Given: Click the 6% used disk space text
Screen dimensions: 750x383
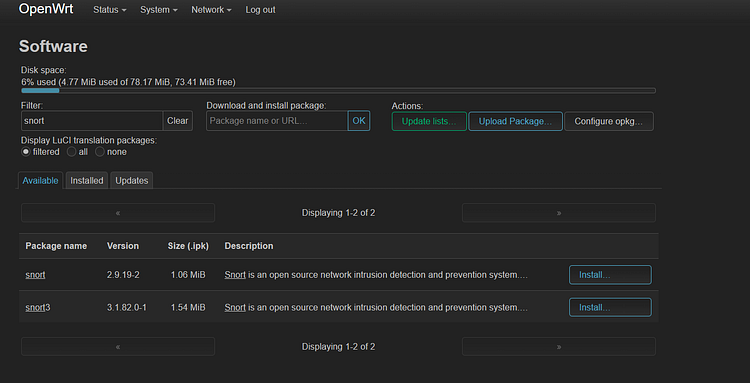Looking at the screenshot, I should point(128,82).
